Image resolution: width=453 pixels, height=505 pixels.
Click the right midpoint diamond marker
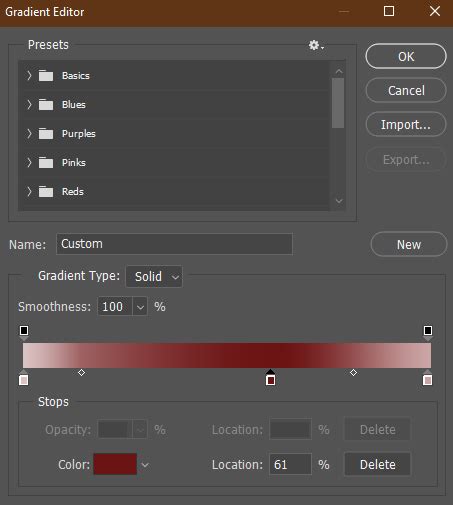click(x=353, y=372)
